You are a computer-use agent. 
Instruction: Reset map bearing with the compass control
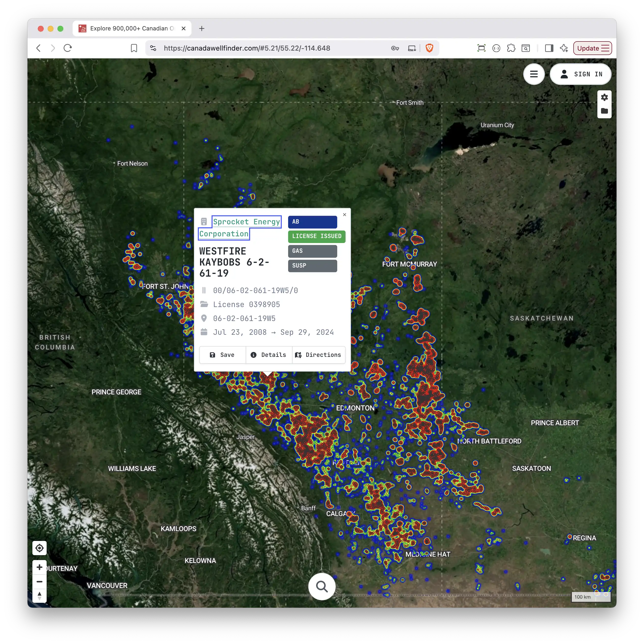pos(39,595)
